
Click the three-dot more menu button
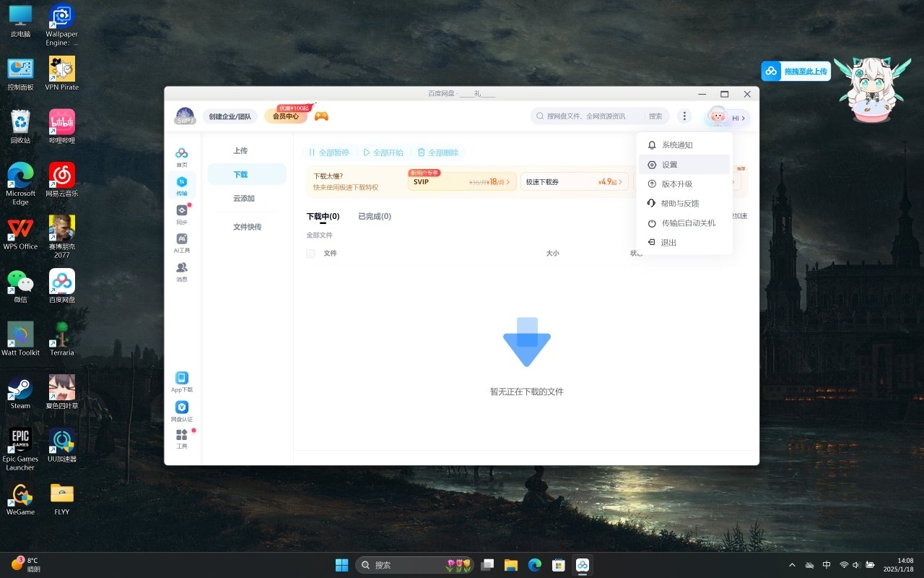tap(684, 116)
